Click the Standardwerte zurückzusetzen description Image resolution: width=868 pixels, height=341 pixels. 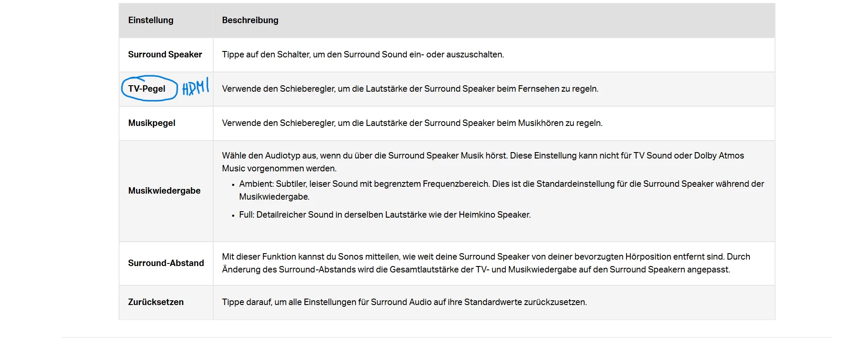pyautogui.click(x=404, y=302)
